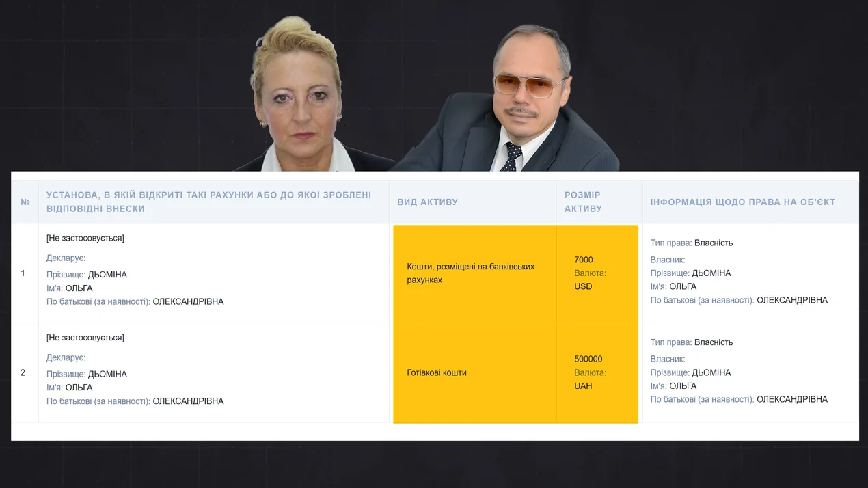
Task: Click the "Установа, в якій відкриті" column header
Action: pos(208,202)
